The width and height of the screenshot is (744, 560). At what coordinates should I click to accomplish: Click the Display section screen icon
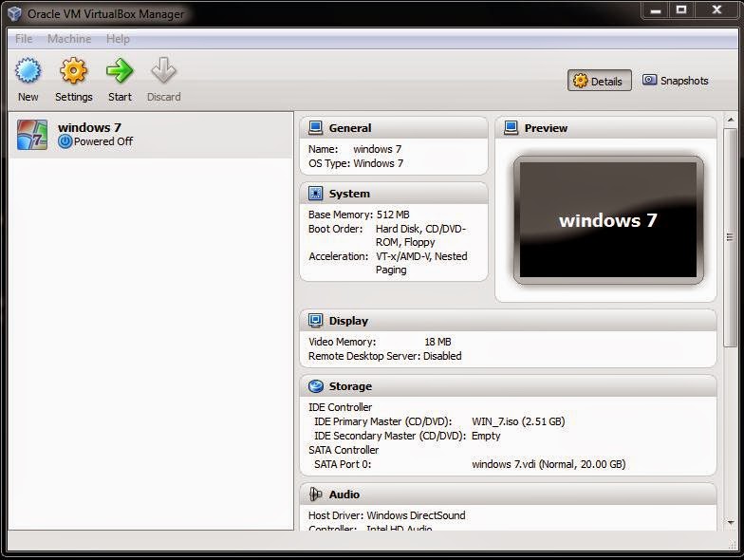click(315, 321)
